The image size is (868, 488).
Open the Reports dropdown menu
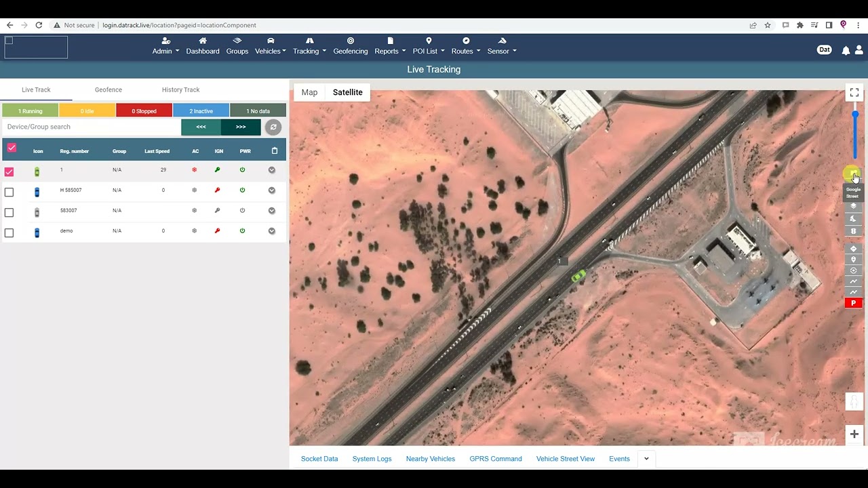pos(390,46)
